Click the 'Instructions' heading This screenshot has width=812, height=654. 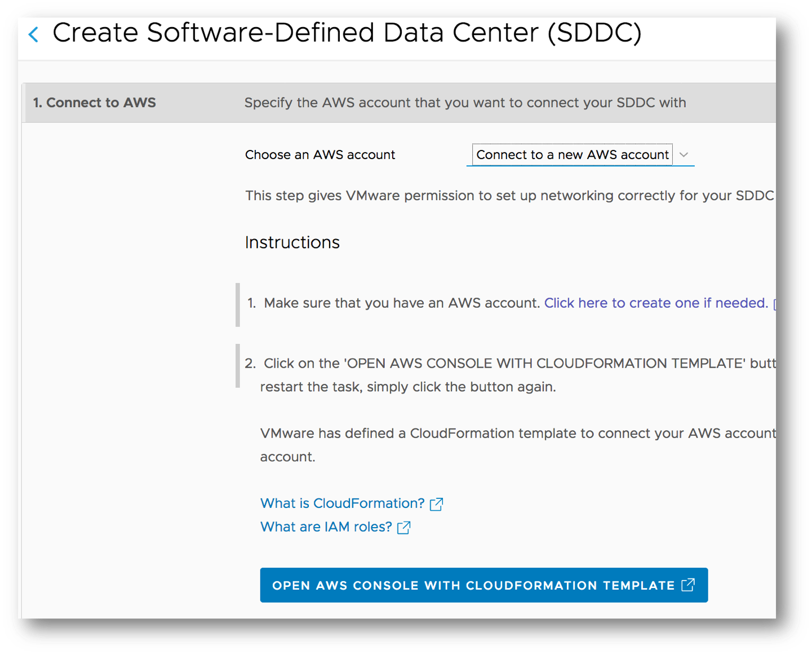click(292, 242)
